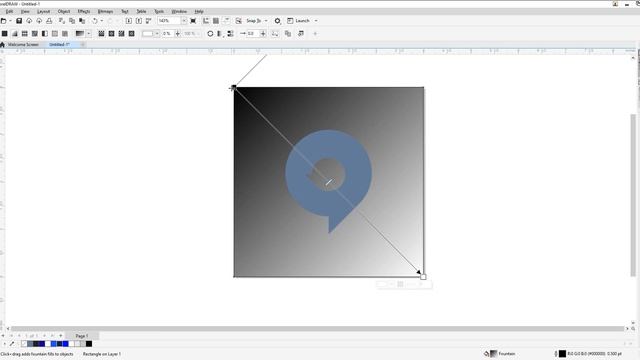Expand the zoom level dropdown
This screenshot has width=640, height=360.
(x=184, y=20)
